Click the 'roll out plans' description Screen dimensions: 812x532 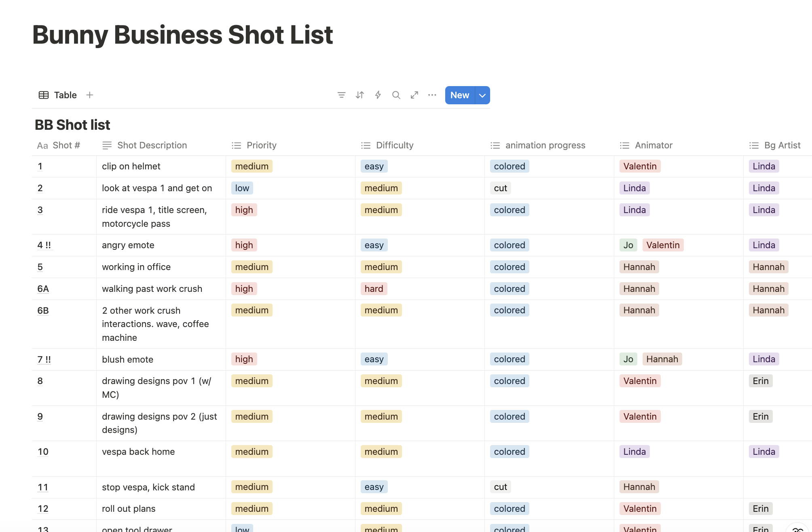tap(161, 509)
